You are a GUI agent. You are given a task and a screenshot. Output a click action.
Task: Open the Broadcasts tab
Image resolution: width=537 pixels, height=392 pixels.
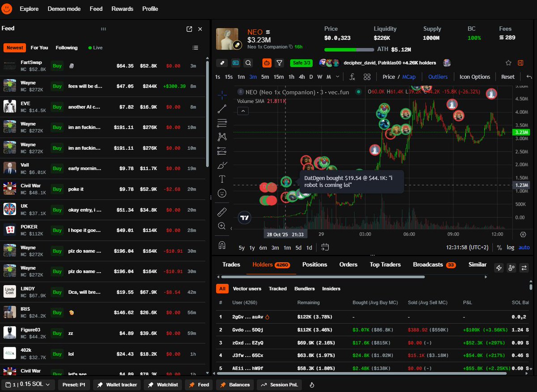pos(434,265)
